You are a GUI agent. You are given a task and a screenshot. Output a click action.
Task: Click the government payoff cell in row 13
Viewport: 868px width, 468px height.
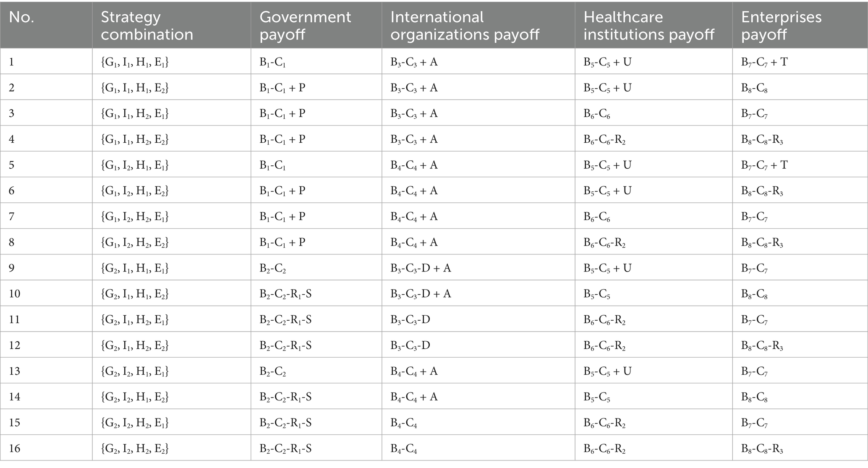click(273, 371)
